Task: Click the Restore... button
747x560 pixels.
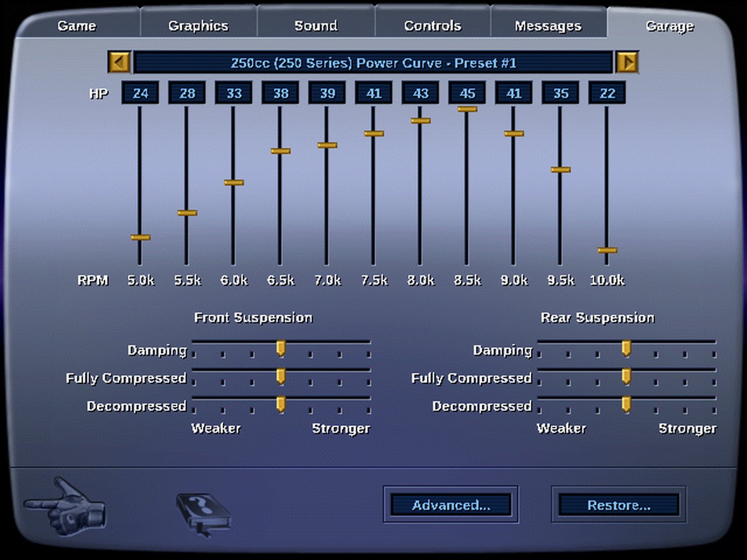Action: (619, 505)
